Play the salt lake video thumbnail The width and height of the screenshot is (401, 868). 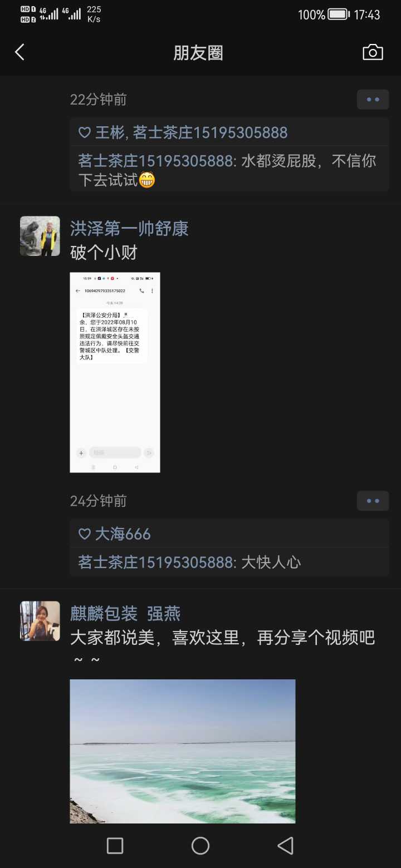(183, 751)
